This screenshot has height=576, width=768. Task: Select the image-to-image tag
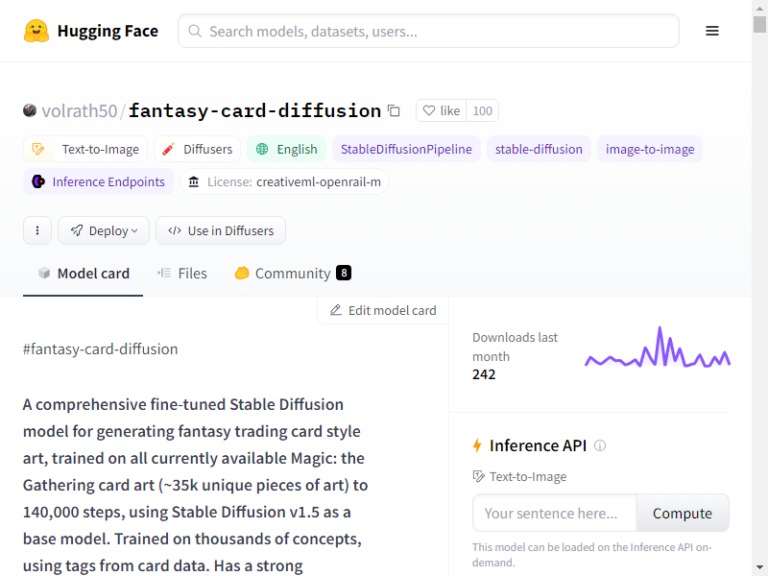pos(649,149)
